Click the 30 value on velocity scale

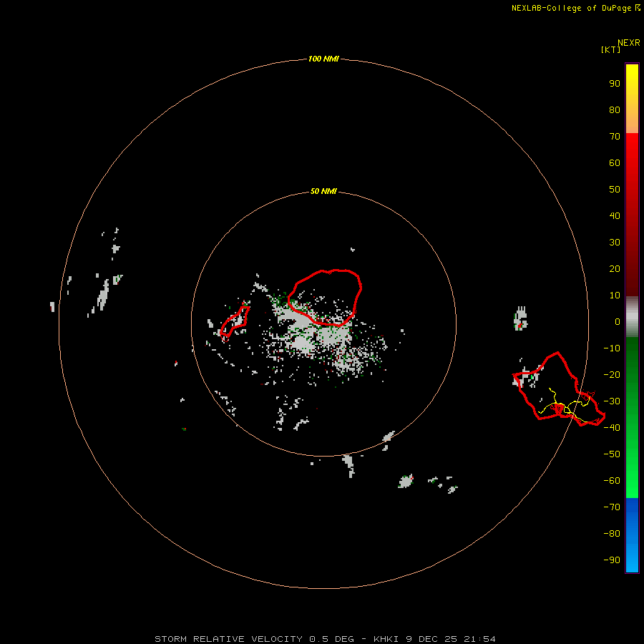pyautogui.click(x=615, y=243)
